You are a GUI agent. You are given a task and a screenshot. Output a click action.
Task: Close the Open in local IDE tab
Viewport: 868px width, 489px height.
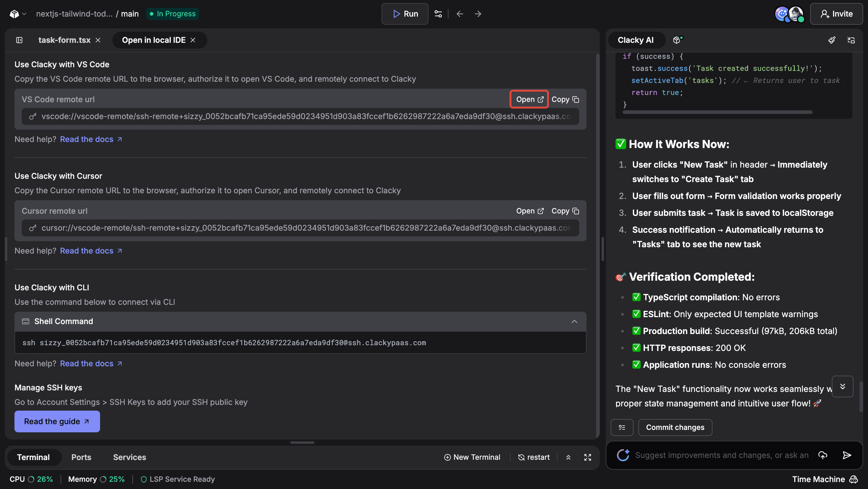193,40
